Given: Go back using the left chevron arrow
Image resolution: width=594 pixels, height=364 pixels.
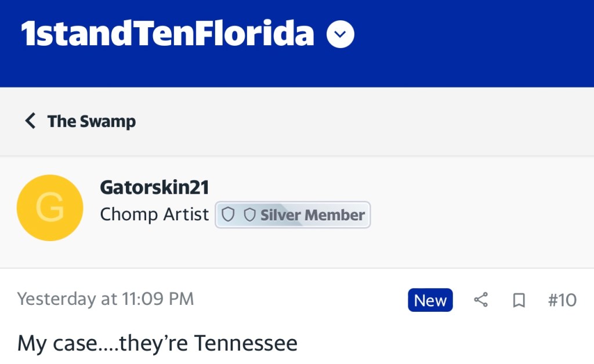Looking at the screenshot, I should [x=30, y=121].
